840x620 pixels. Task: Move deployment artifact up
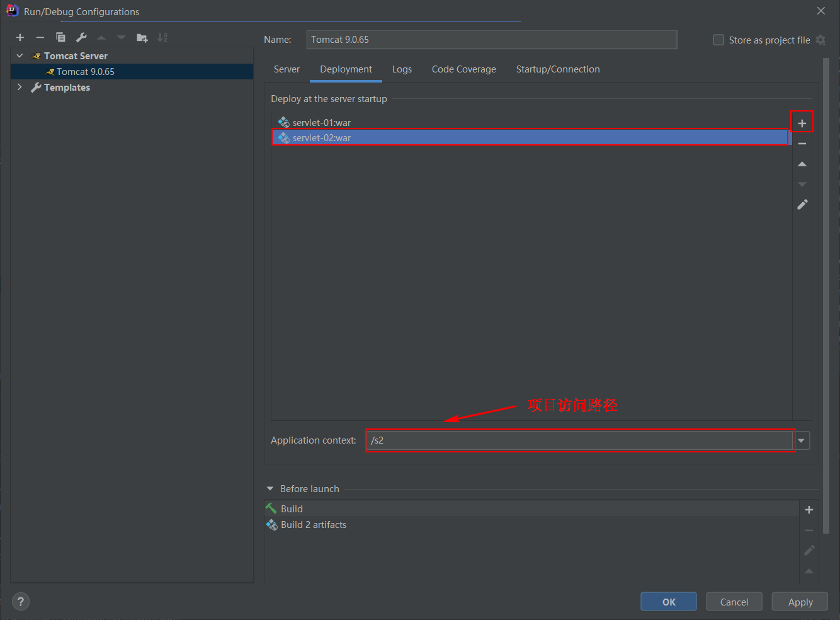[x=802, y=164]
